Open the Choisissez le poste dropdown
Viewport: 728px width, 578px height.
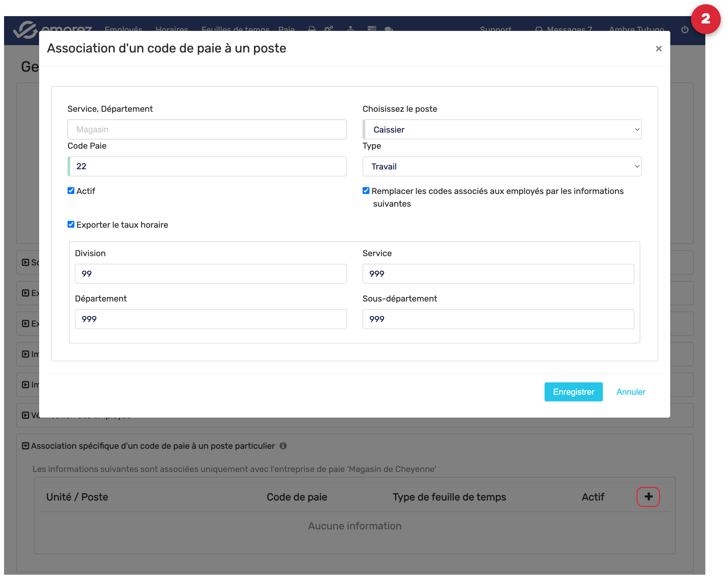(502, 130)
